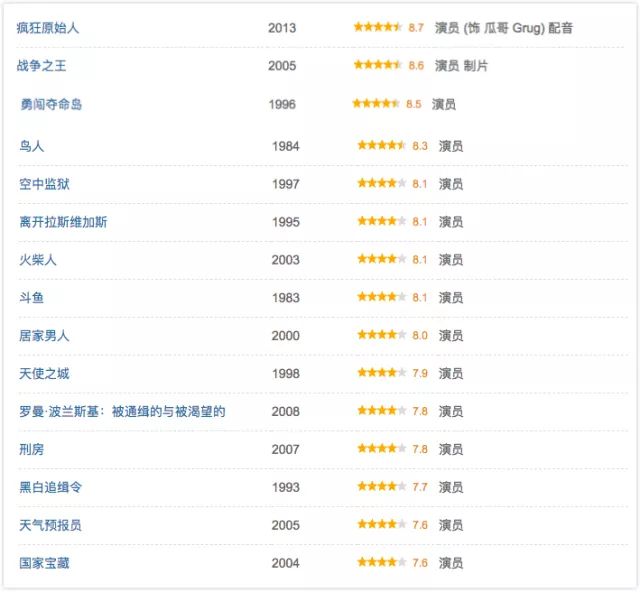Click the star rating for 疯狂原始人
The width and height of the screenshot is (640, 592).
pos(378,28)
